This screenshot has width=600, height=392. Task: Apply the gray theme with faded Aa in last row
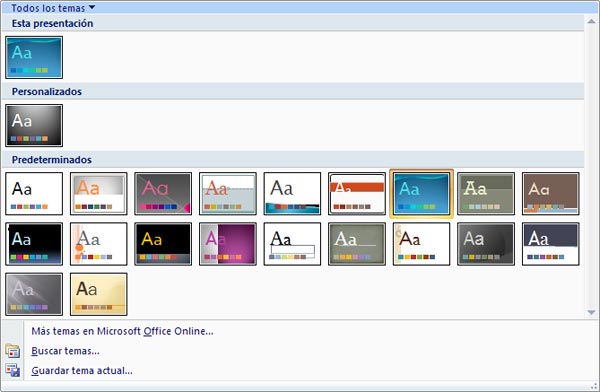[34, 294]
